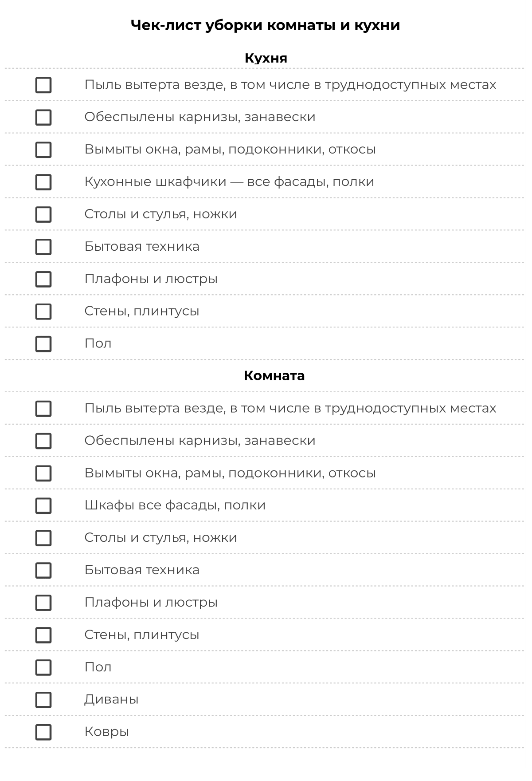This screenshot has width=532, height=781.
Task: Tick kitchen 'Обеспылены карнизы, занавески' checkbox
Action: click(x=43, y=117)
